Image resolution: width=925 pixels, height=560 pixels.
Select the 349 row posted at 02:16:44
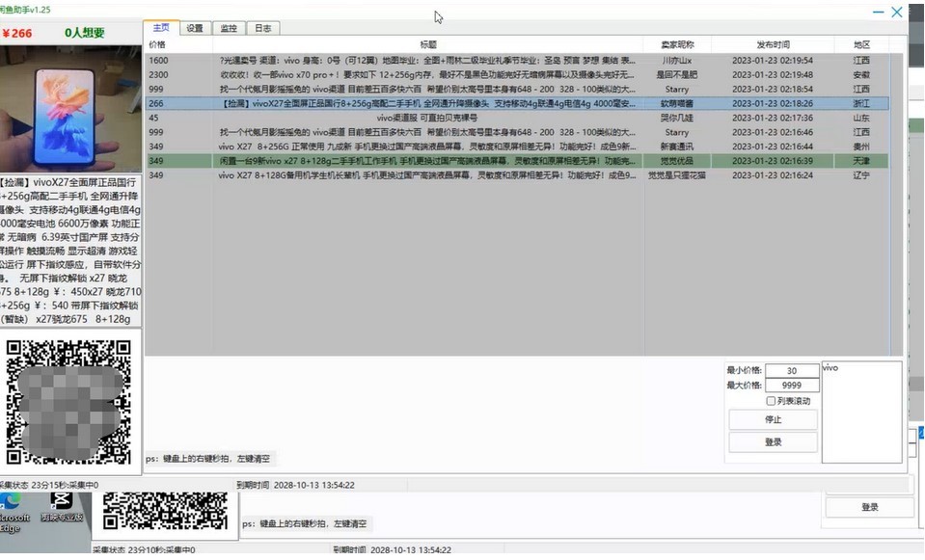[517, 147]
